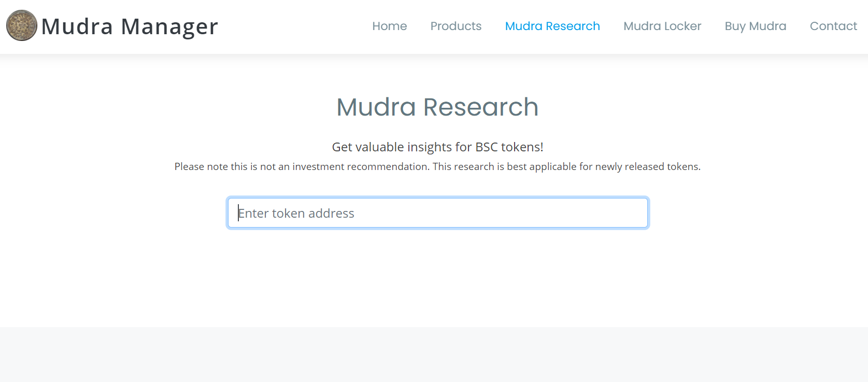Click the Mudra Manager brand title
Image resolution: width=868 pixels, height=382 pixels.
130,26
